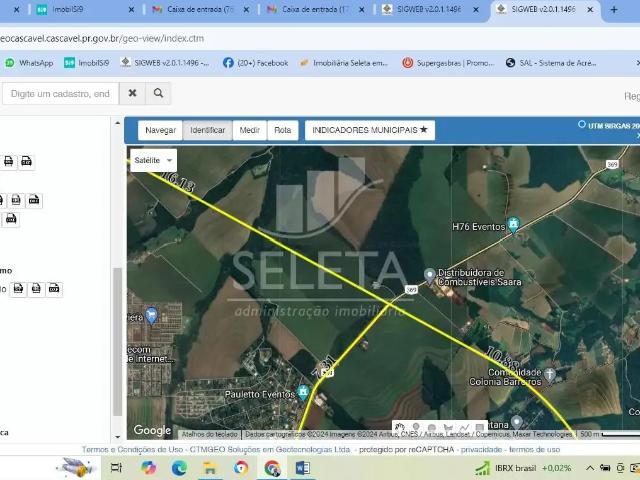Screen dimensions: 640x480
Task: Select the pan hand drawing tool on map
Action: (x=400, y=428)
